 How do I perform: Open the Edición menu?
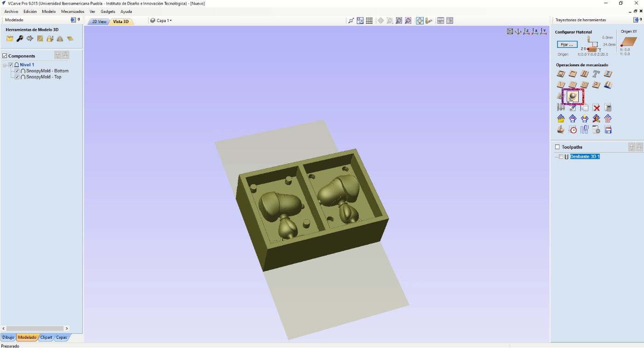tap(30, 12)
